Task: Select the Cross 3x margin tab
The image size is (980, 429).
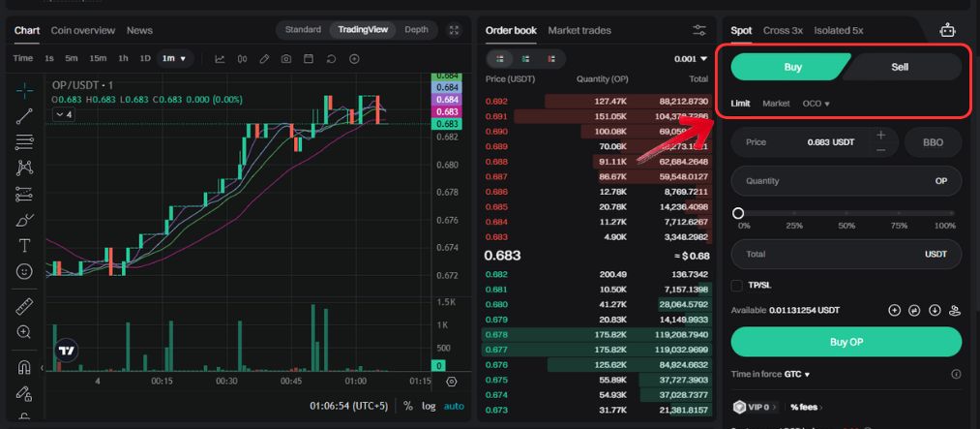Action: [783, 30]
